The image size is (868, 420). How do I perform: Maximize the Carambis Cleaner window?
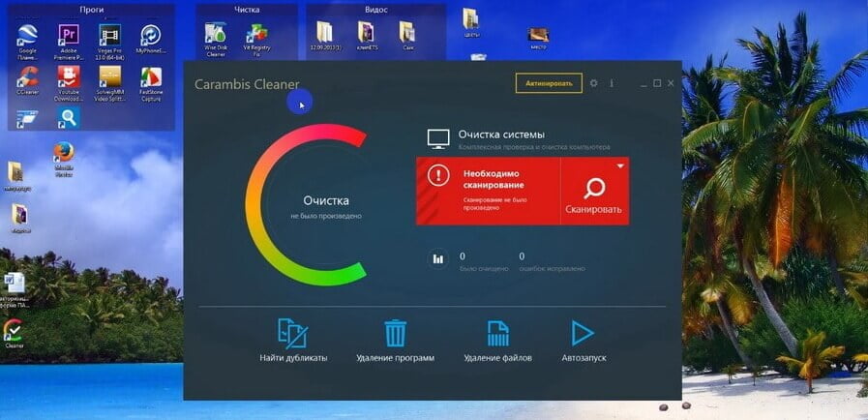[x=657, y=83]
